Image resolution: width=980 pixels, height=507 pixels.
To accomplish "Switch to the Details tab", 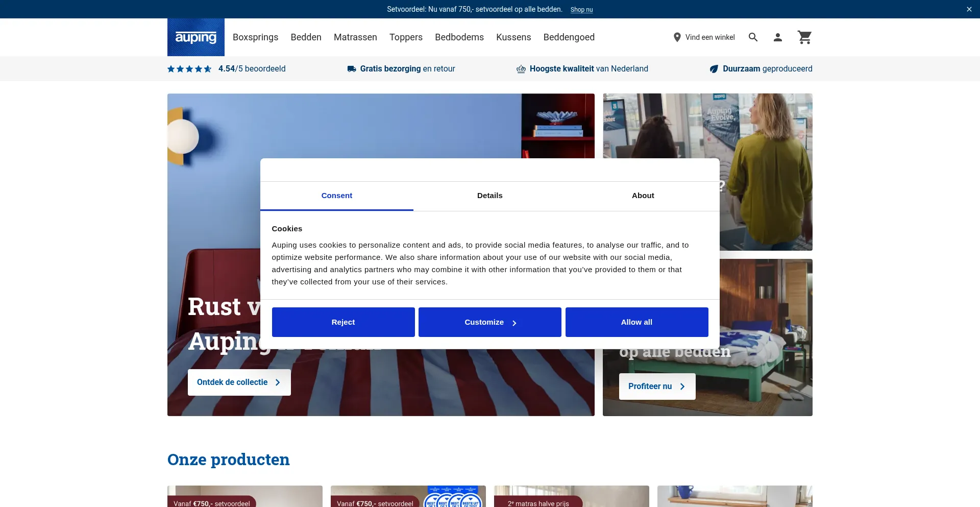I will coord(490,196).
